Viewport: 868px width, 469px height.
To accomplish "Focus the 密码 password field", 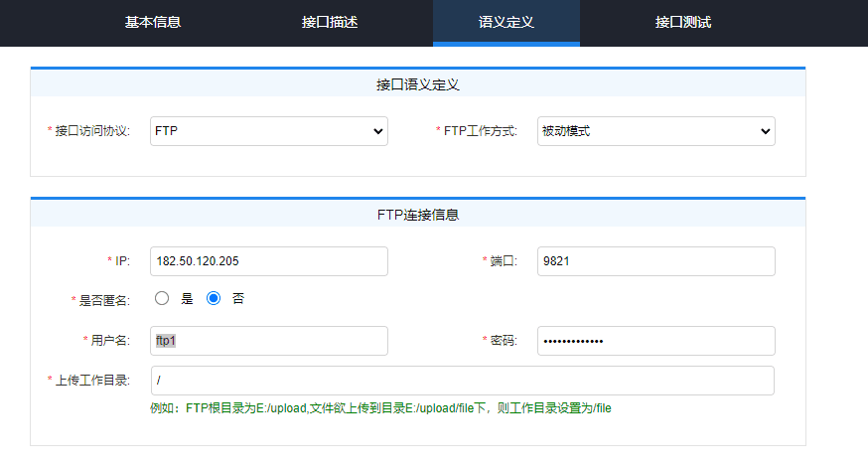I will pos(656,341).
